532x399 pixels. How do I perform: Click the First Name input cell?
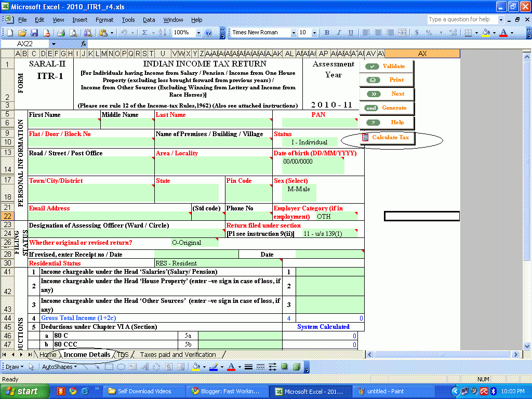point(63,124)
